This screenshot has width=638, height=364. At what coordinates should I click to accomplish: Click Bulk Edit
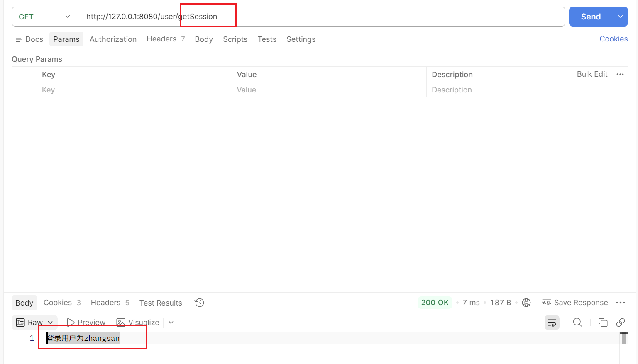(x=592, y=74)
